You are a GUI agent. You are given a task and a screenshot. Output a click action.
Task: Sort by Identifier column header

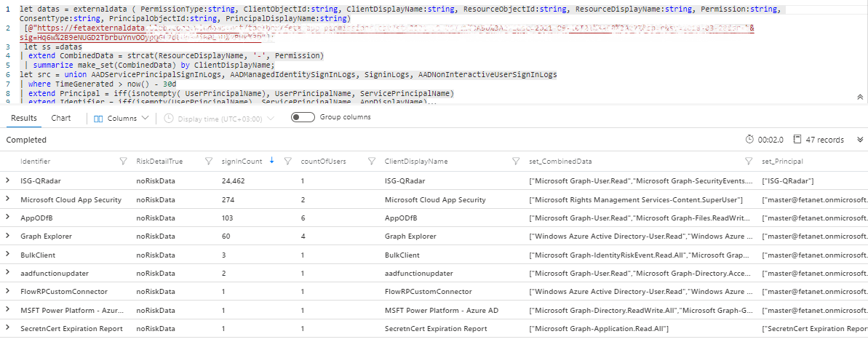pos(36,162)
